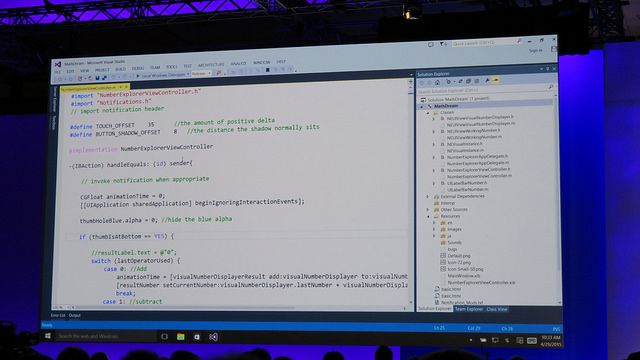Open the notifications flag icon

click(x=443, y=44)
